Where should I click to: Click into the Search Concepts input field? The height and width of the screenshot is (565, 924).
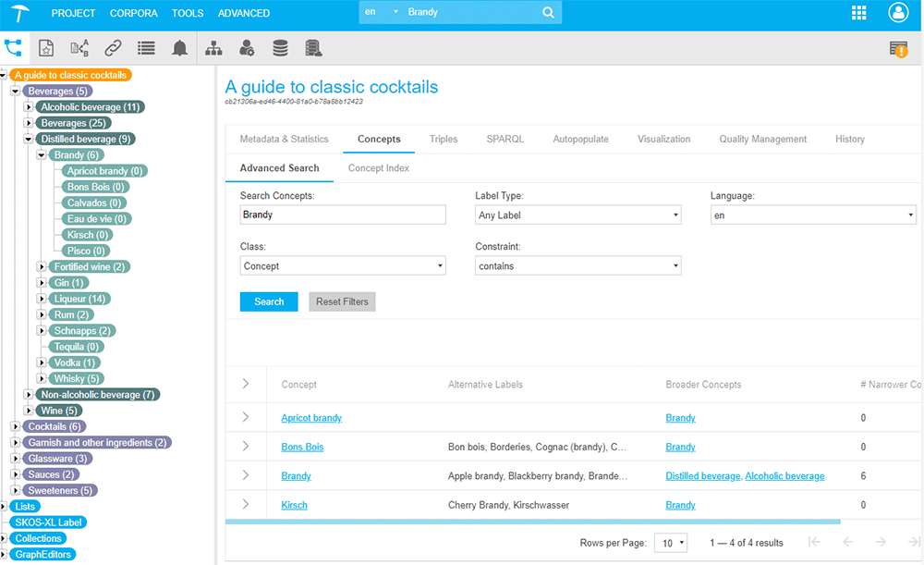[x=342, y=215]
